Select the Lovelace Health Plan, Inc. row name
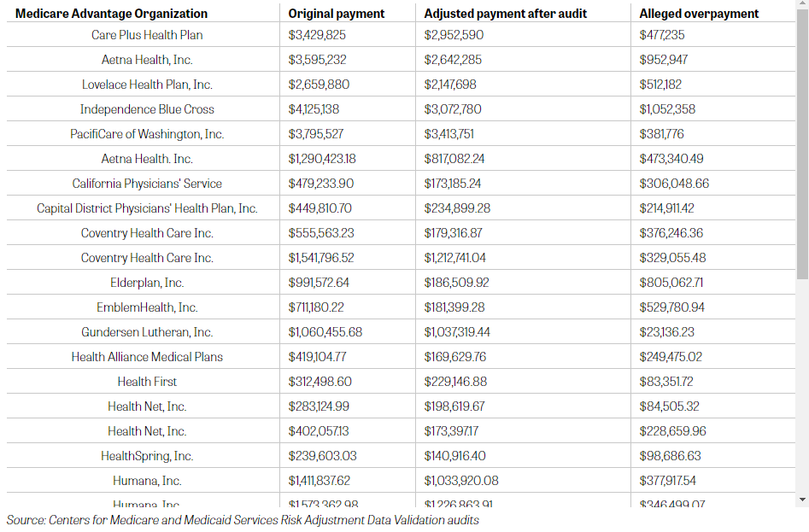This screenshot has width=809, height=532. pyautogui.click(x=147, y=85)
